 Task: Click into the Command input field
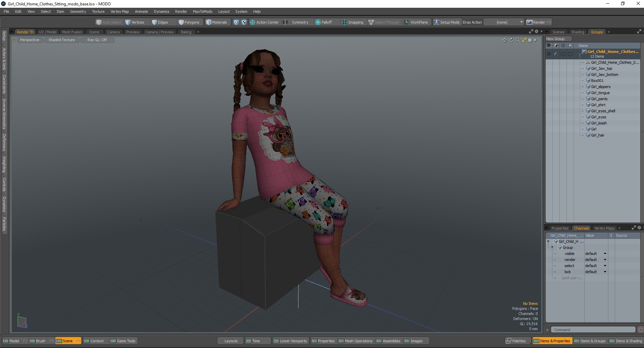(593, 330)
